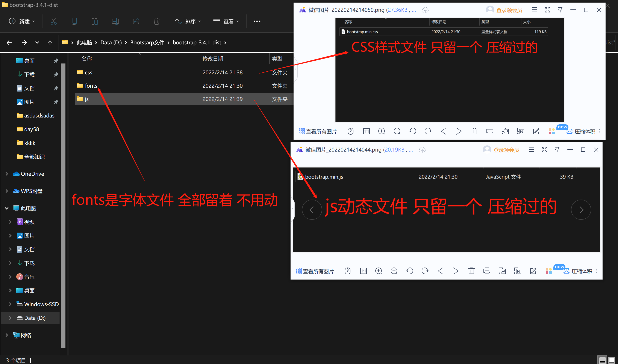The height and width of the screenshot is (364, 618).
Task: Click the cut scissors icon in Explorer toolbar
Action: pos(53,21)
